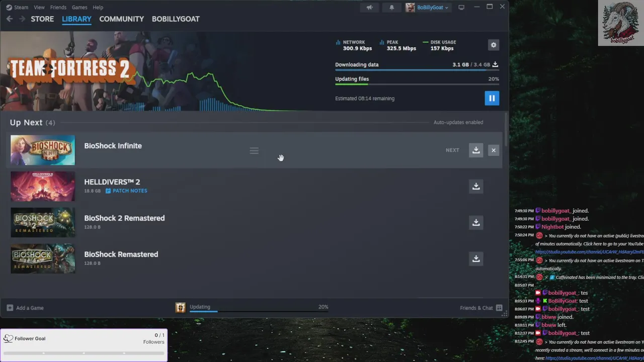Click the DISK USAGE 157 Kbps stat

[x=440, y=45]
